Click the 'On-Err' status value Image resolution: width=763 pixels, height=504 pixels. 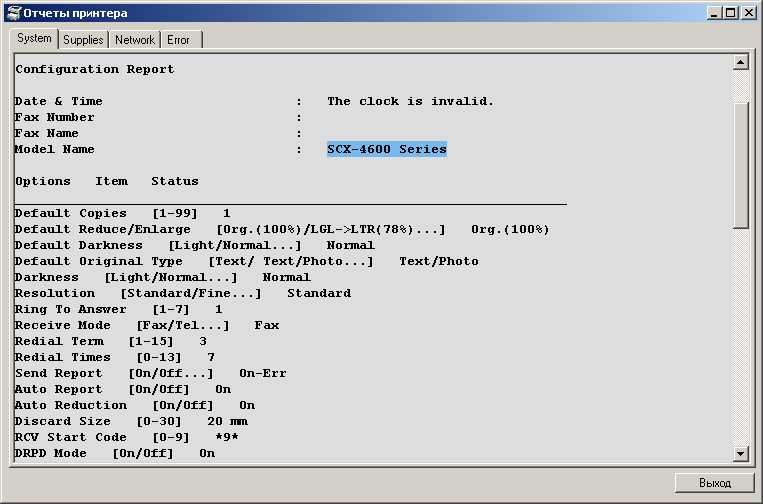tap(263, 374)
